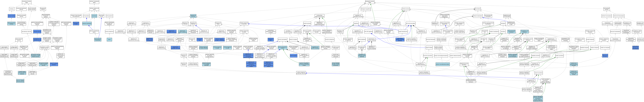The height and width of the screenshot is (102, 644).
Task: Click the 'apical plasma membrane' node
Action: (98, 39)
